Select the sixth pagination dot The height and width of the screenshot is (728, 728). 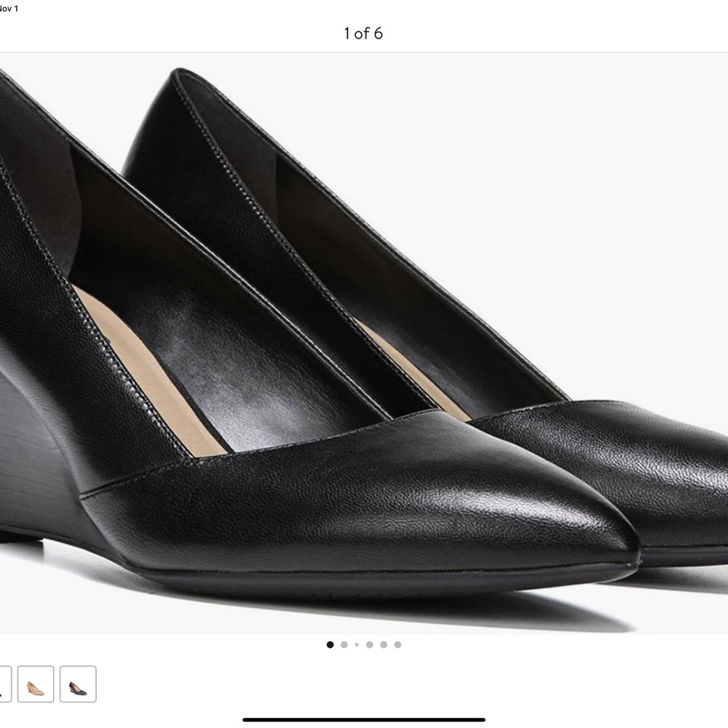(397, 644)
